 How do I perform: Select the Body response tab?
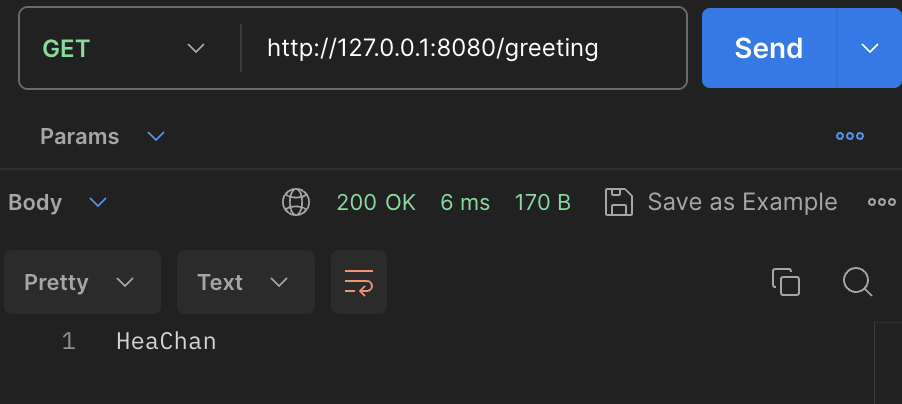35,203
